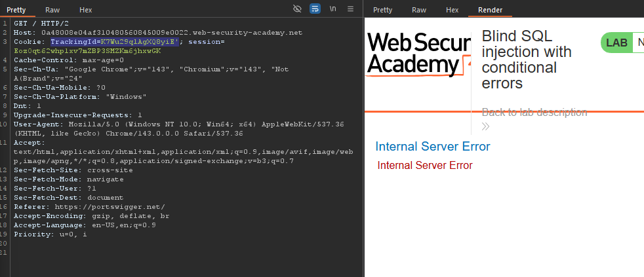Open request panel hamburger options menu
Image resolution: width=644 pixels, height=277 pixels.
click(x=350, y=9)
